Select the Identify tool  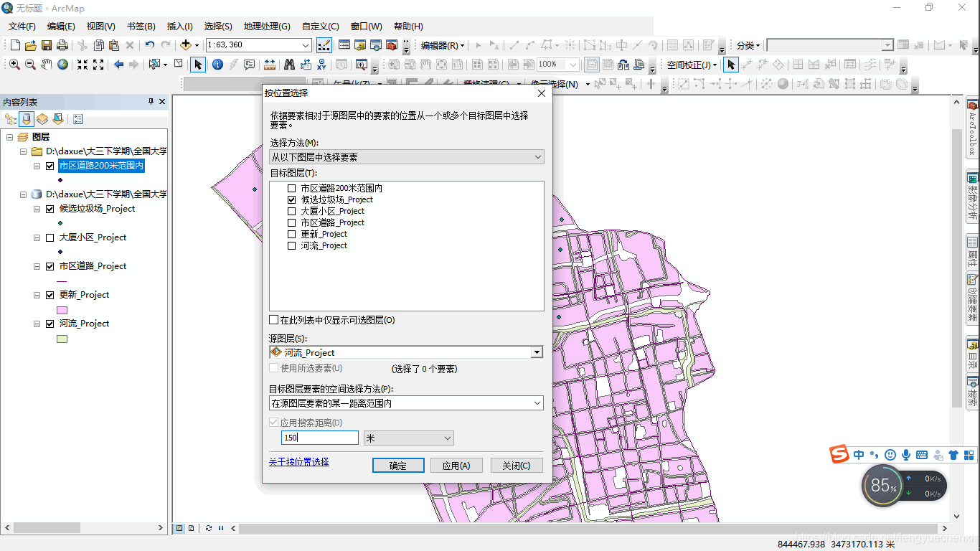pyautogui.click(x=217, y=65)
